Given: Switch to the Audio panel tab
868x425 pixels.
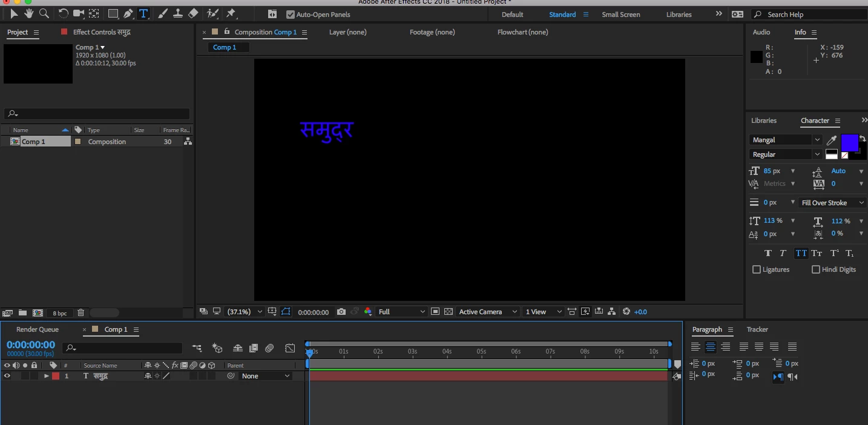Looking at the screenshot, I should [761, 32].
